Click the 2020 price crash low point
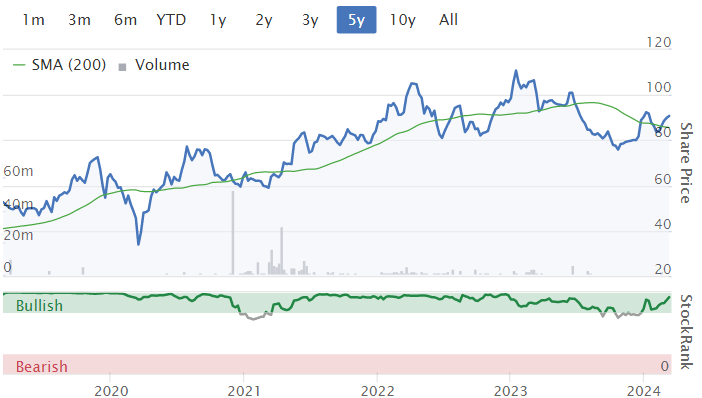The height and width of the screenshot is (398, 702). coord(138,244)
